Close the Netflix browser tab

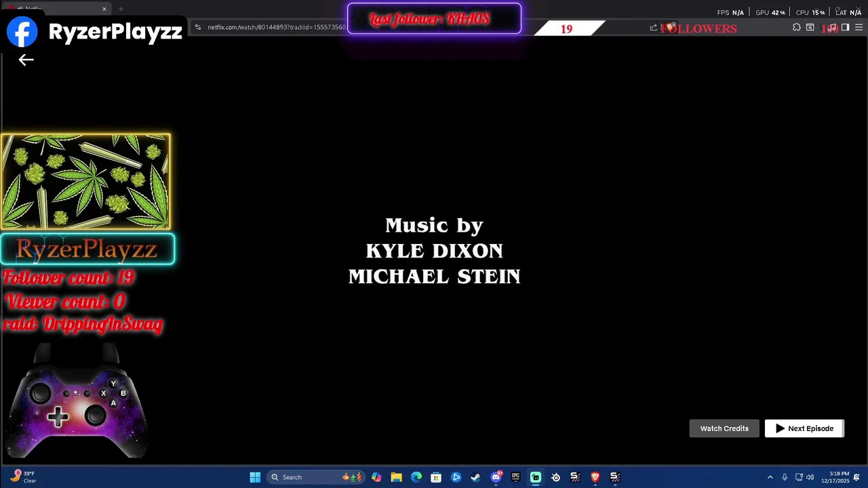pyautogui.click(x=104, y=9)
